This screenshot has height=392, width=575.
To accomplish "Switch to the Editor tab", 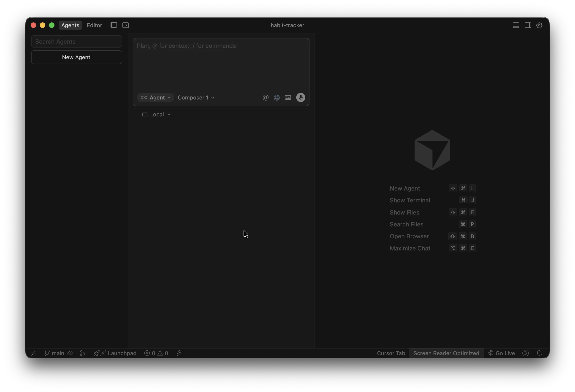I will coord(94,25).
